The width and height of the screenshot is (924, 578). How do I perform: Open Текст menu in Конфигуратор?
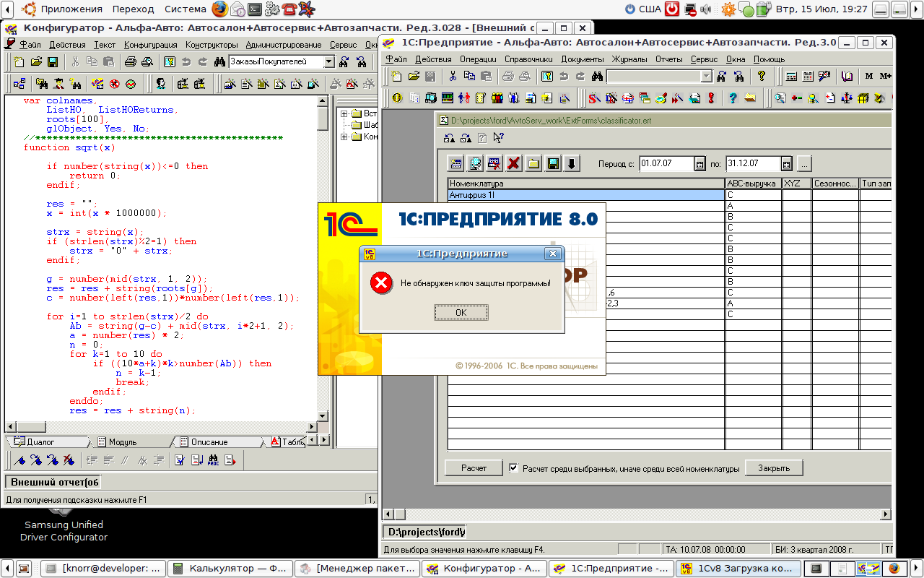(105, 45)
